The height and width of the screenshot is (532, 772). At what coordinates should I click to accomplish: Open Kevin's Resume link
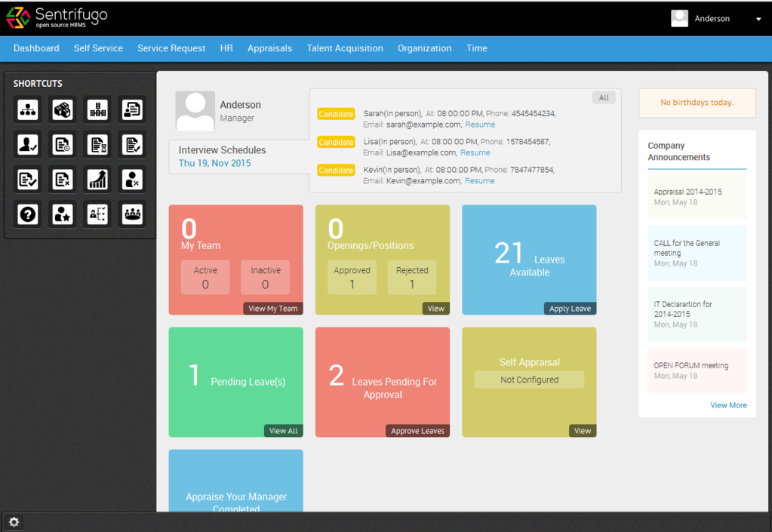click(x=479, y=180)
